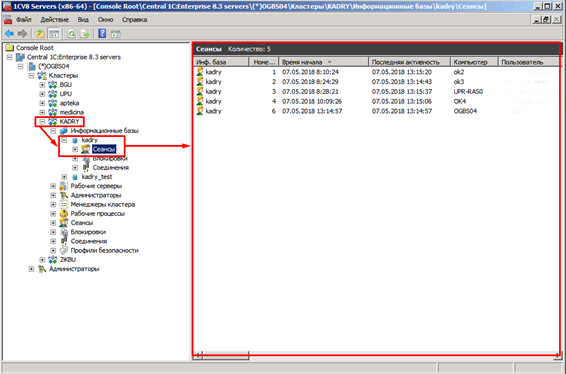The height and width of the screenshot is (374, 566).
Task: Expand the kadry_test database node
Action: (64, 177)
